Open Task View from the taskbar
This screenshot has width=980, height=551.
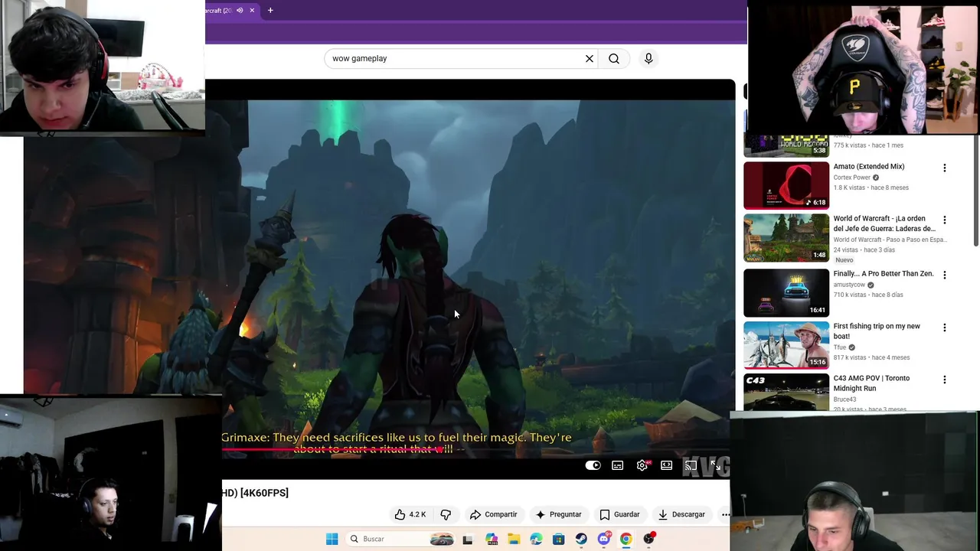pyautogui.click(x=468, y=539)
